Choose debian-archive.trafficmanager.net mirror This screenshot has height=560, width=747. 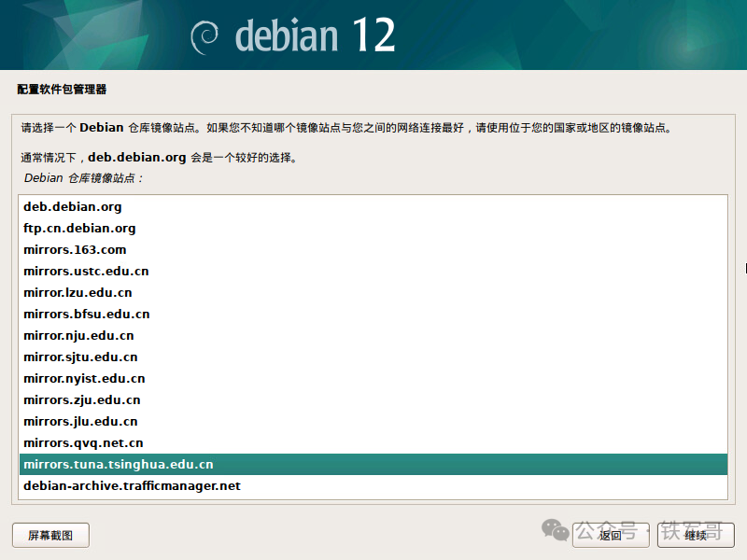pos(373,485)
